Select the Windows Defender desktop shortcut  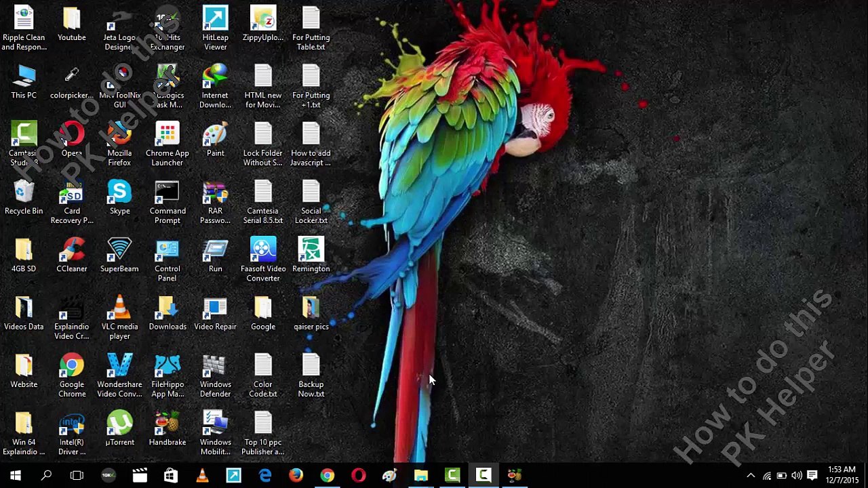215,375
